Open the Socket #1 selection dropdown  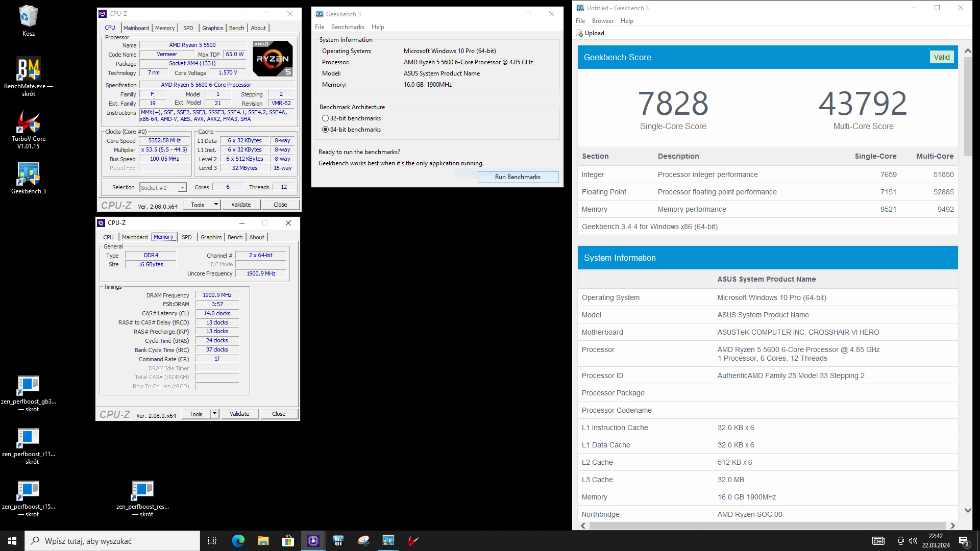pos(163,188)
